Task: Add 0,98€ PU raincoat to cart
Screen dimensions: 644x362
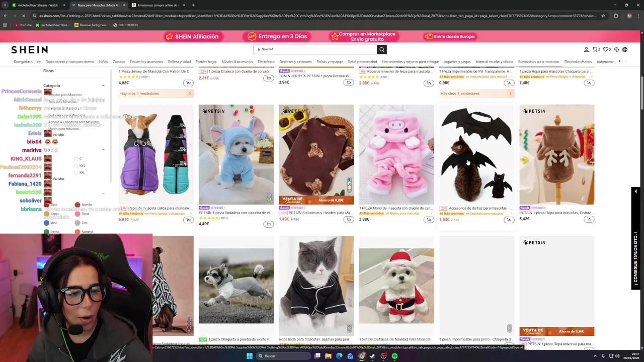Action: [x=509, y=83]
